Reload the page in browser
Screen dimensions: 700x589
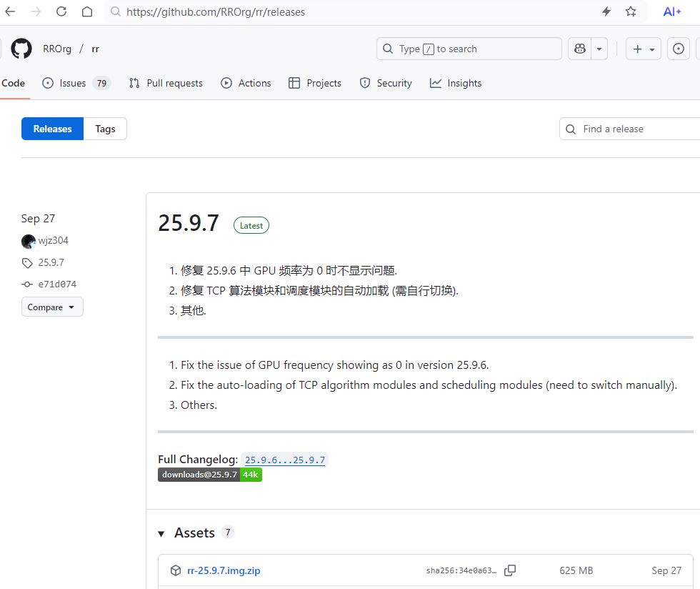click(61, 11)
